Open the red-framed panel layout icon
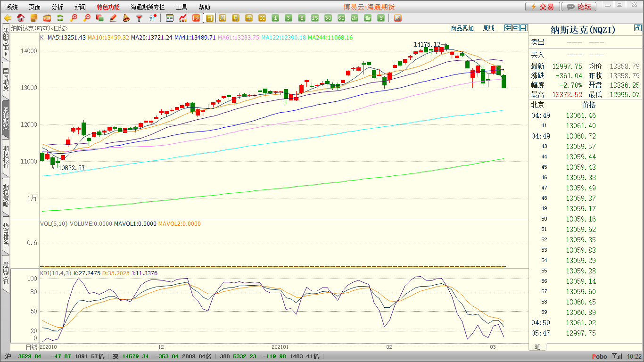The height and width of the screenshot is (362, 644). tap(397, 18)
